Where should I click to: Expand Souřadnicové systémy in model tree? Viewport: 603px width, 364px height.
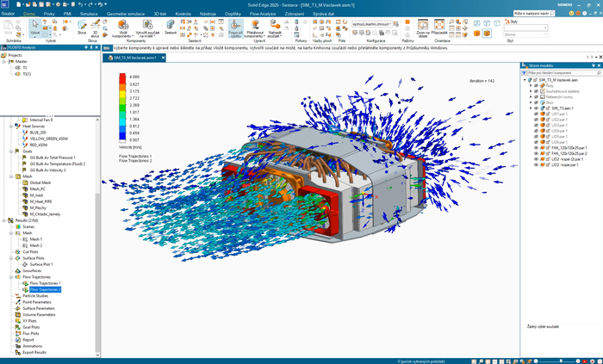click(531, 91)
